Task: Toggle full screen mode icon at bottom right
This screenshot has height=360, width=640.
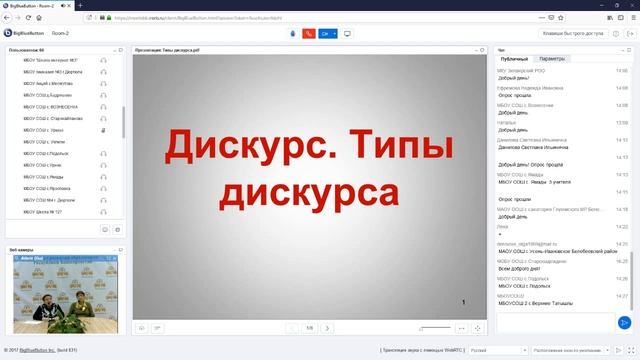Action: pos(631,350)
